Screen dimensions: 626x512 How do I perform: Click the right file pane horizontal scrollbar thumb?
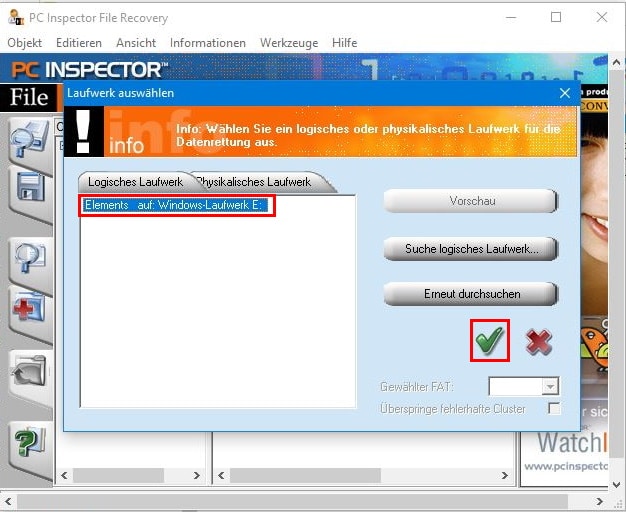coord(305,475)
